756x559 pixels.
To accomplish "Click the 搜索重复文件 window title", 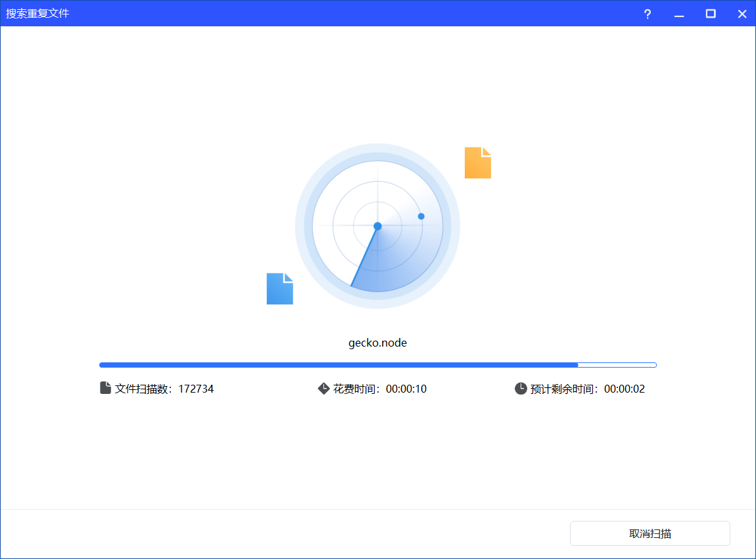I will pos(37,14).
